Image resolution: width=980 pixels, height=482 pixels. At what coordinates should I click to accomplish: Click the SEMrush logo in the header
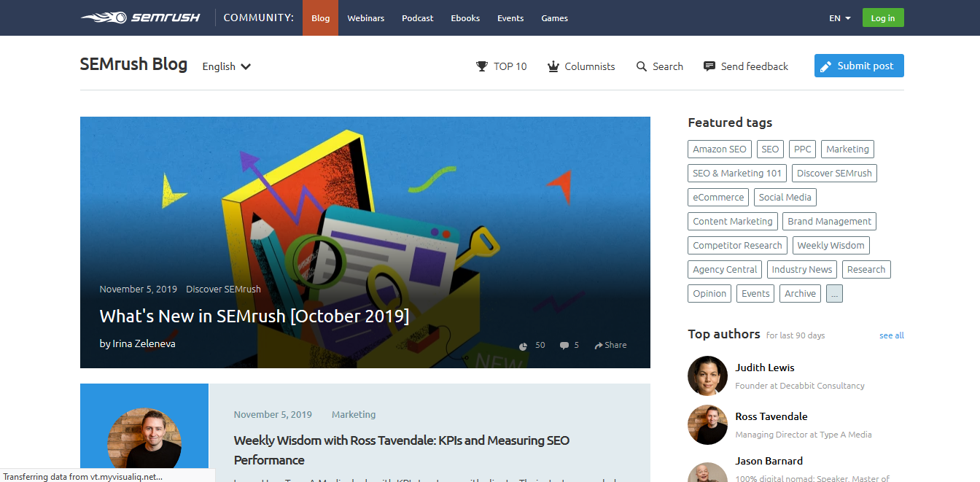point(140,18)
